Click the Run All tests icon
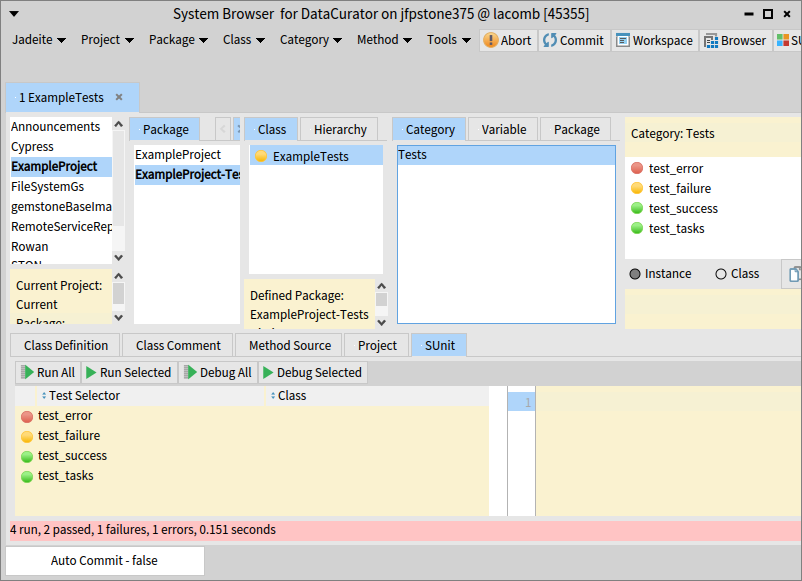 27,372
